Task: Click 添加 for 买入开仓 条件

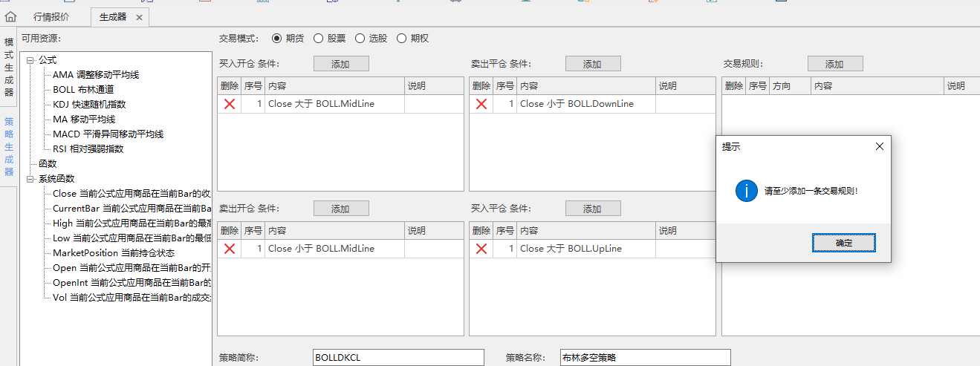Action: point(340,64)
